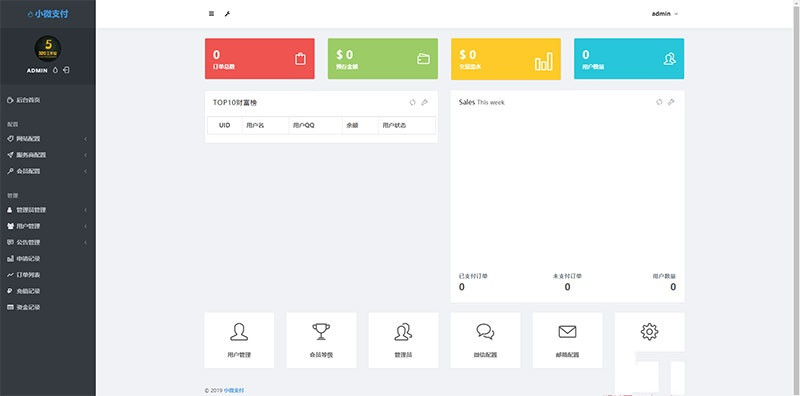Go to 后台首页 in the sidebar
The height and width of the screenshot is (396, 800).
click(x=47, y=100)
